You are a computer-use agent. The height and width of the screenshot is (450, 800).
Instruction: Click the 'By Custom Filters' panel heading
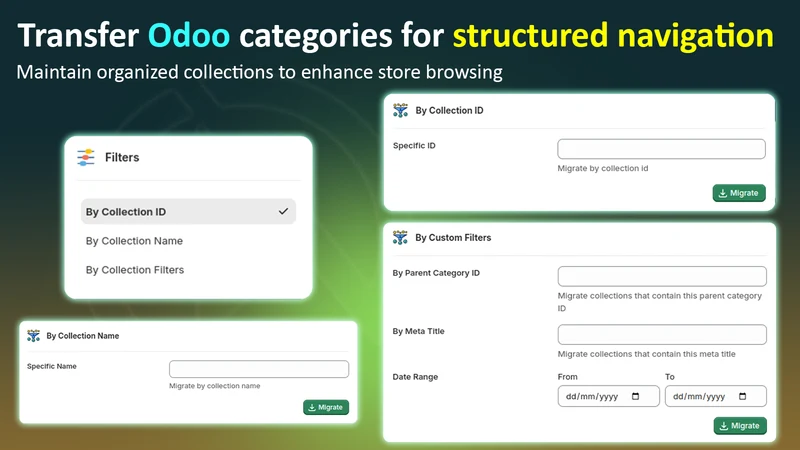coord(453,237)
